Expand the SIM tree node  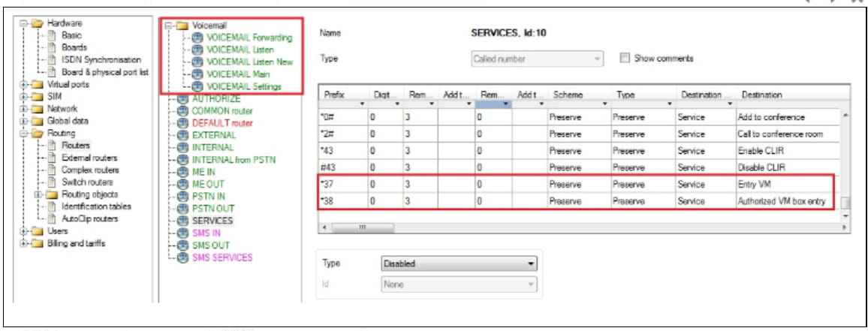point(23,97)
